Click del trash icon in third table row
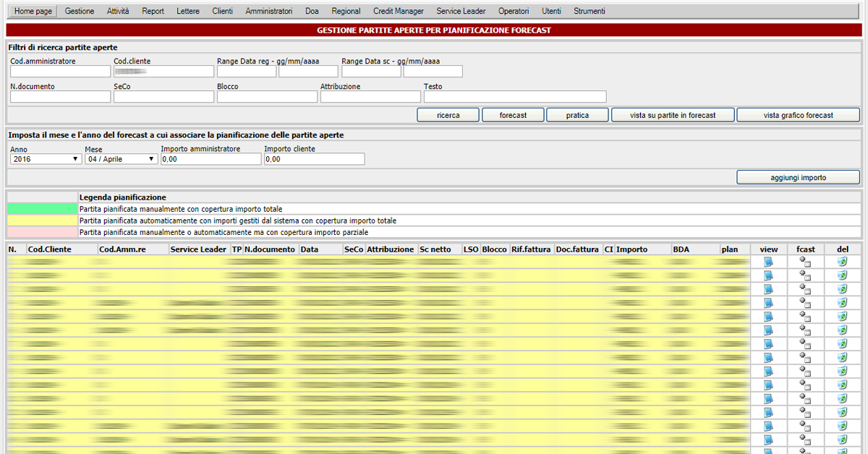Screen dimensions: 868x454 coord(842,289)
